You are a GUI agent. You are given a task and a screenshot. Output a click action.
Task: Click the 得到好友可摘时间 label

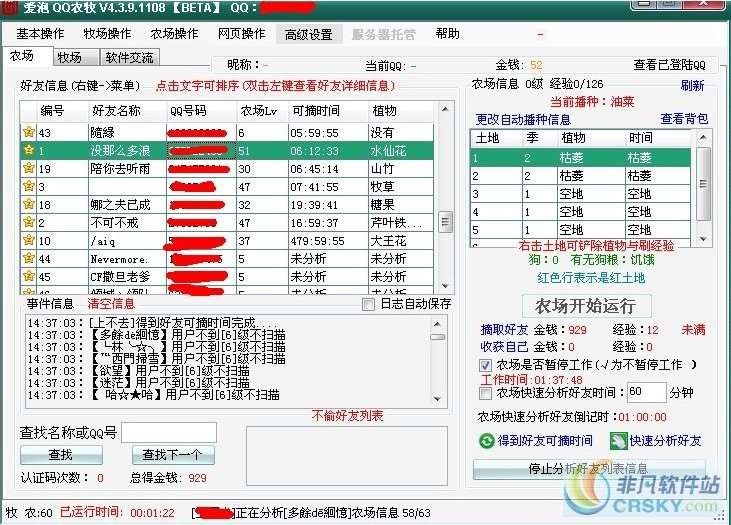pyautogui.click(x=545, y=441)
